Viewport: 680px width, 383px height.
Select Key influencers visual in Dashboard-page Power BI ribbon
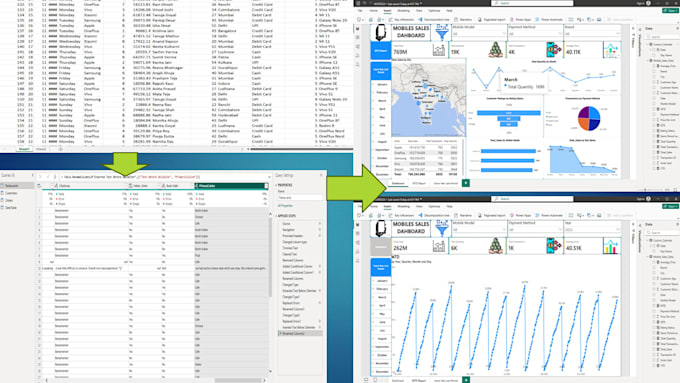(x=401, y=20)
